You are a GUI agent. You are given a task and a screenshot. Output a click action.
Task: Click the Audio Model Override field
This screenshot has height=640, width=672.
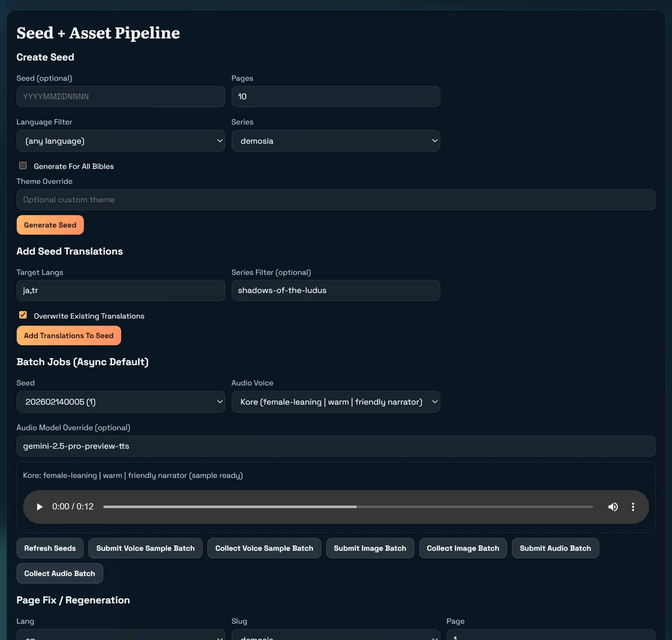tap(336, 446)
